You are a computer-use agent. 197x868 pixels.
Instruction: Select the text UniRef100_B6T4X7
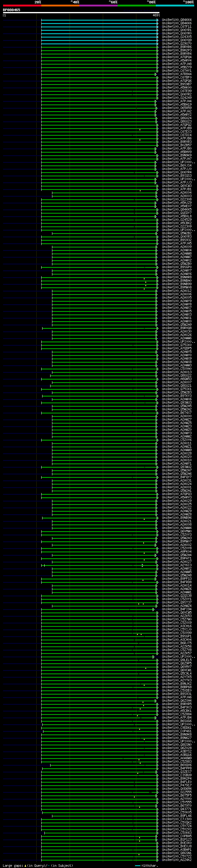177,413
